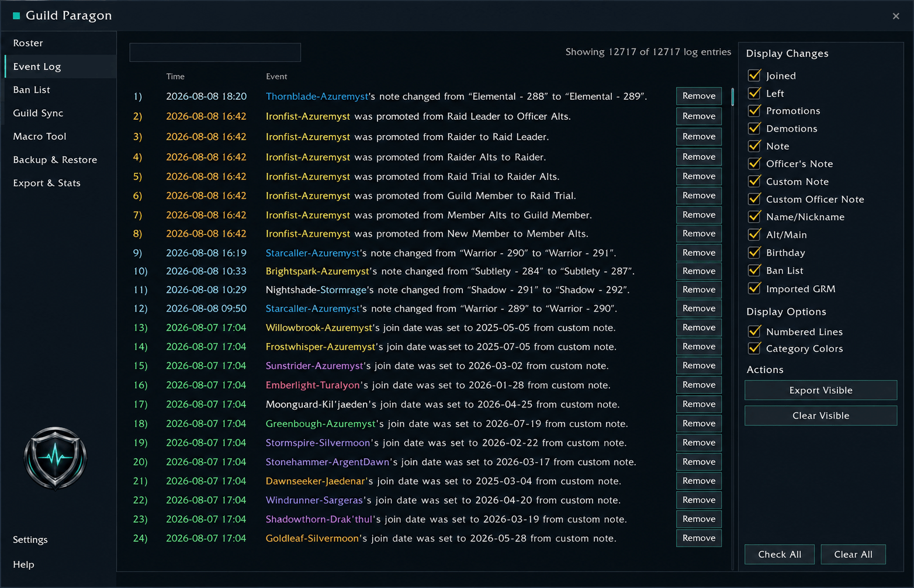The height and width of the screenshot is (588, 914).
Task: Toggle the Birthday checkbox
Action: pos(754,253)
